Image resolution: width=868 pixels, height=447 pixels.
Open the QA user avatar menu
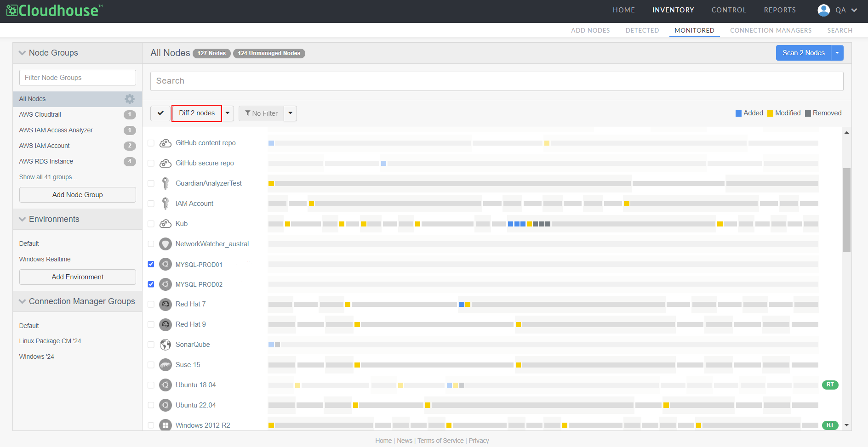(824, 10)
